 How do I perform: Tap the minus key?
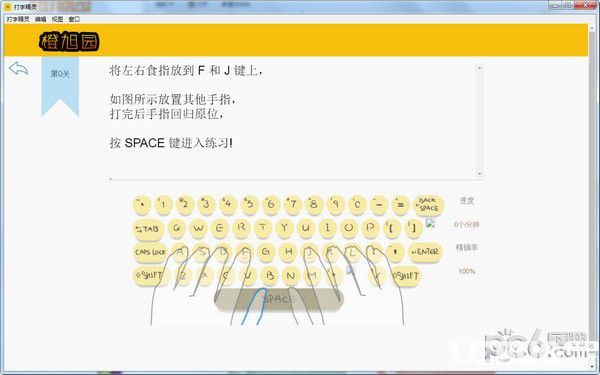pos(379,204)
